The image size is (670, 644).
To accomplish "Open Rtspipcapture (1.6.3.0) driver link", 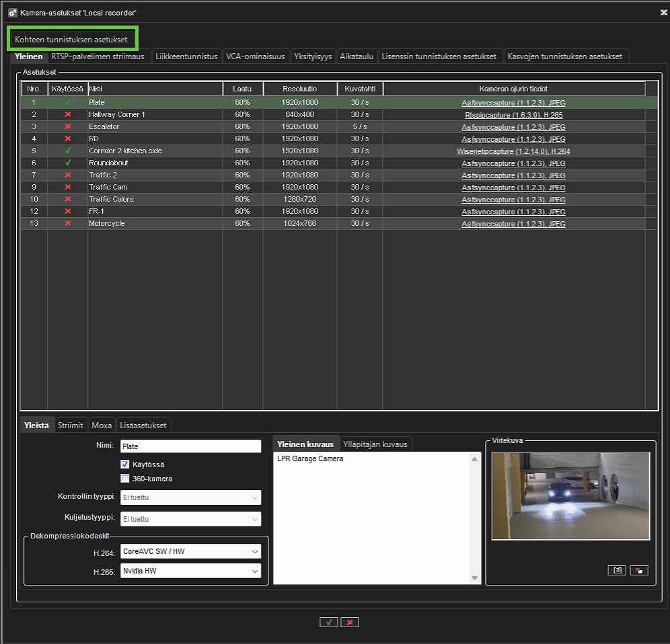I will [x=513, y=115].
